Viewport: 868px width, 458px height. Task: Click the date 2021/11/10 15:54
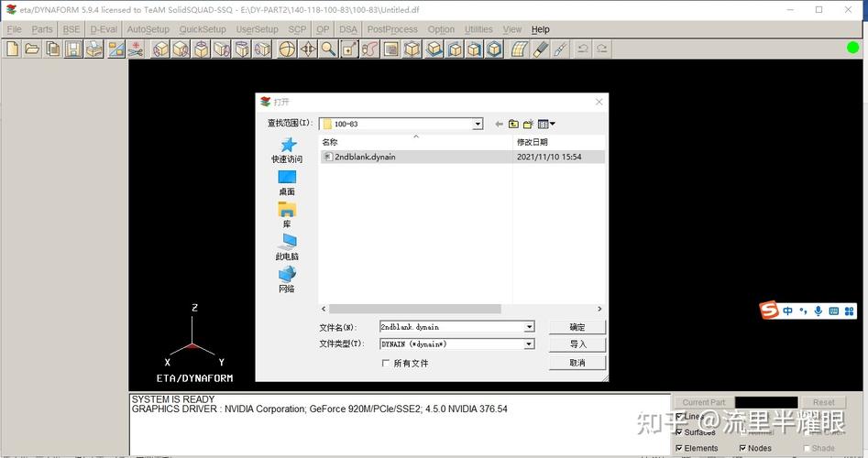(549, 157)
